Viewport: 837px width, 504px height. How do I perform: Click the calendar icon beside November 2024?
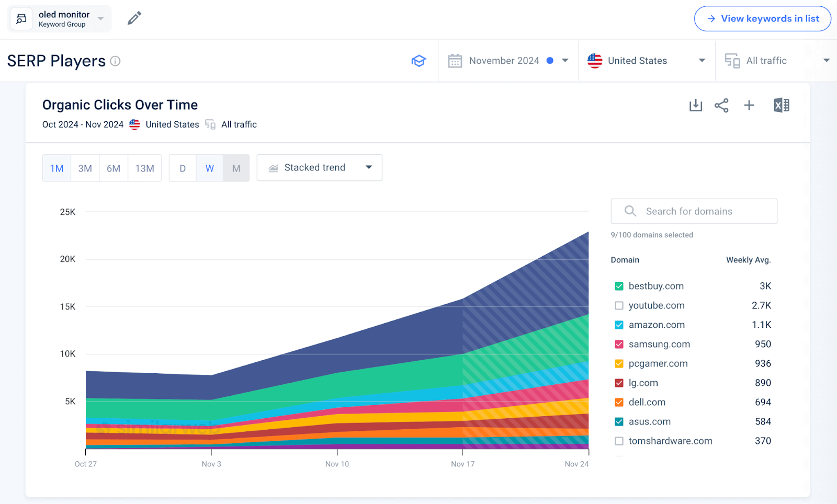455,61
